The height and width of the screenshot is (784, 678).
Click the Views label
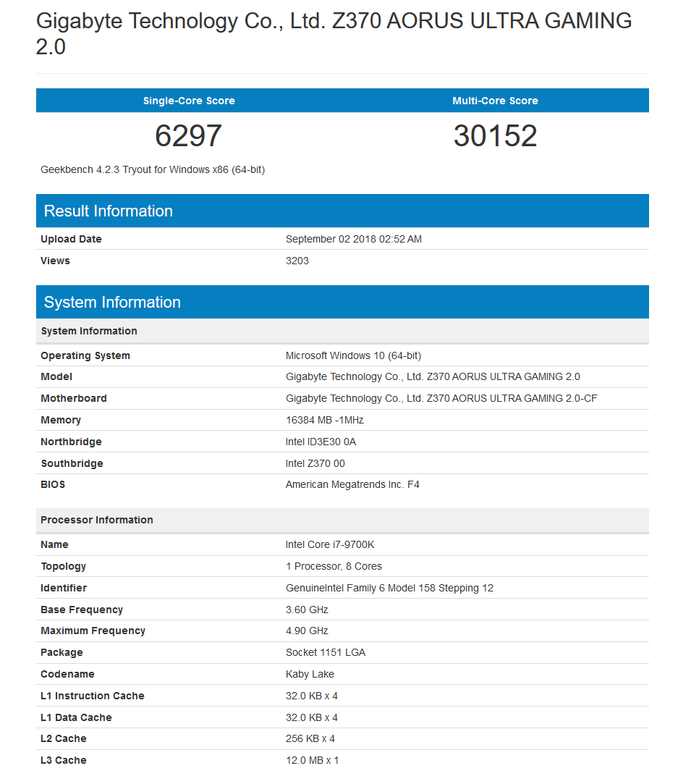pyautogui.click(x=55, y=261)
